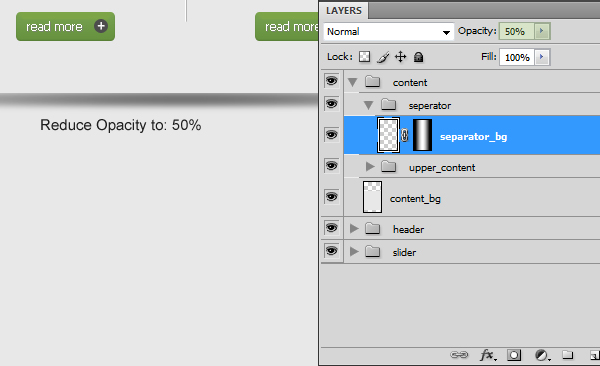Collapse the seperator group
This screenshot has height=366, width=600.
(368, 105)
